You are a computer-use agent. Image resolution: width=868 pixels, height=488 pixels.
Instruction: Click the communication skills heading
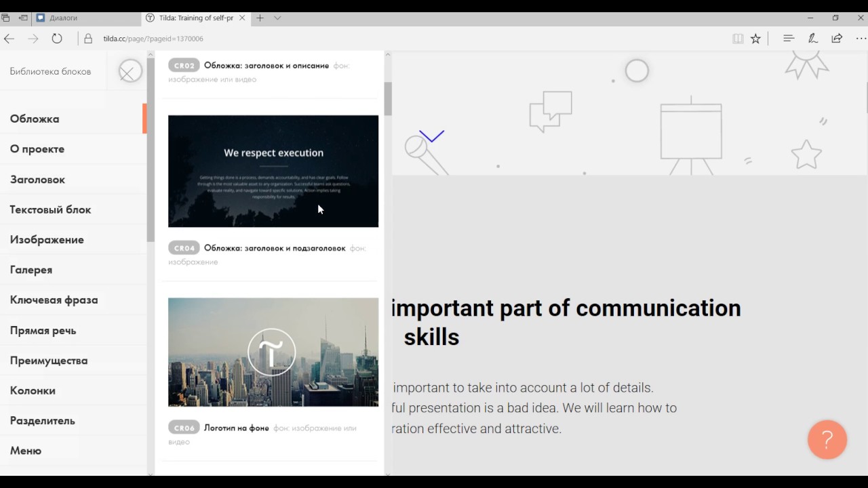point(567,322)
